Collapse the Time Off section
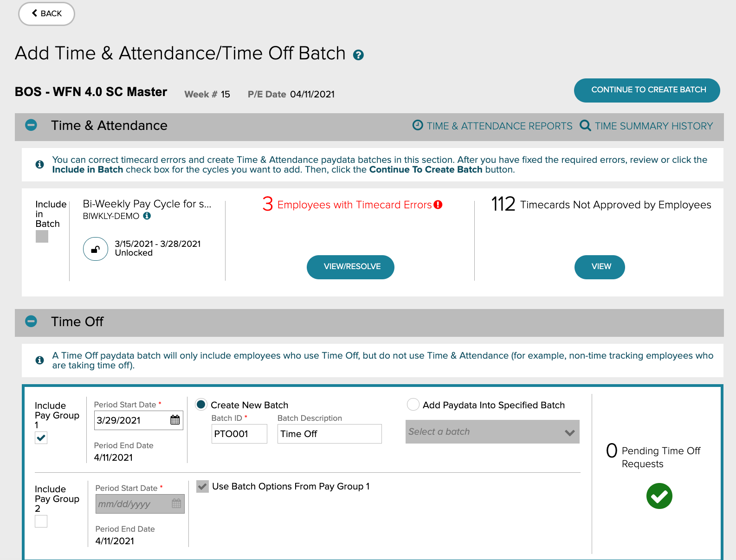This screenshot has width=736, height=560. click(x=31, y=322)
